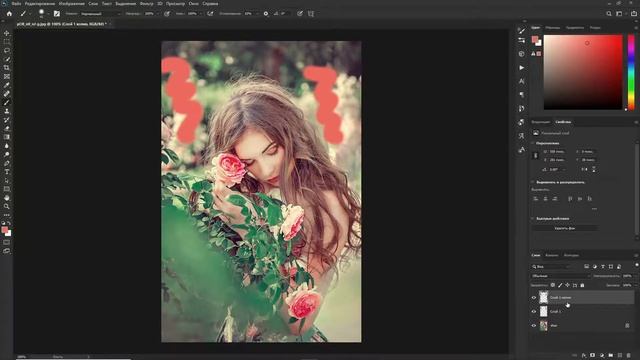Add layer style fx icon in Layers panel

click(584, 356)
